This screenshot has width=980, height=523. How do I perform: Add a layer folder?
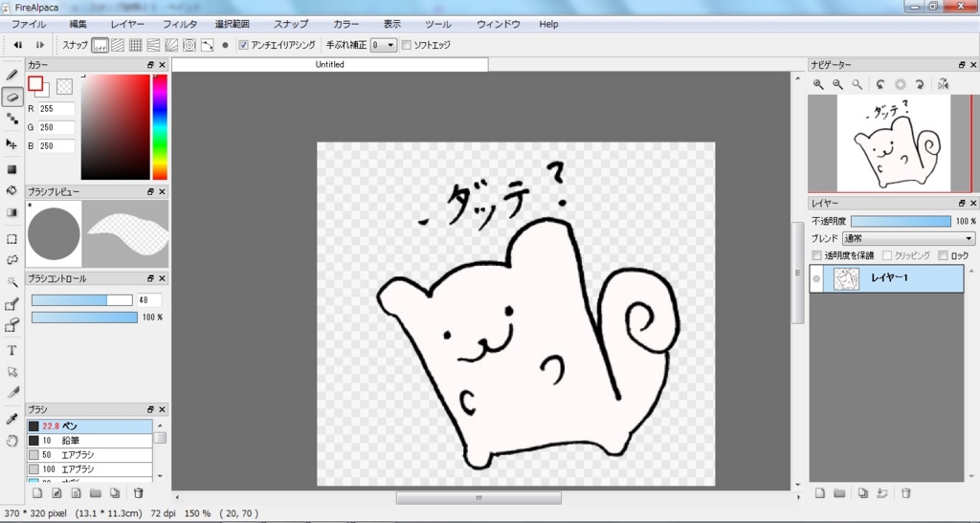(x=839, y=493)
